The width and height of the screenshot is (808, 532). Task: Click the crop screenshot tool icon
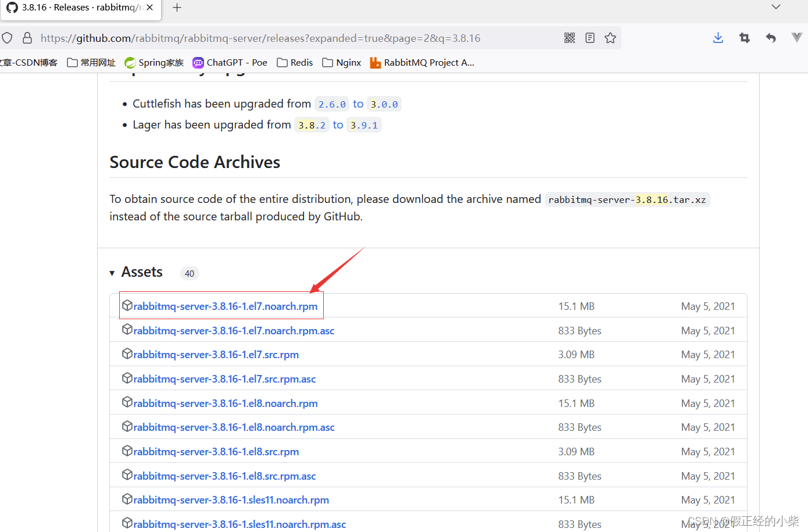[745, 38]
